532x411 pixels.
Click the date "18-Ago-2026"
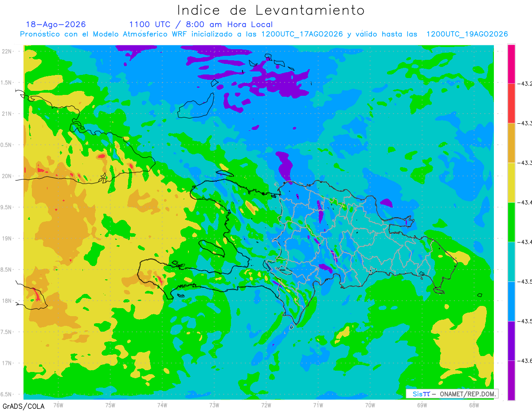pyautogui.click(x=56, y=24)
